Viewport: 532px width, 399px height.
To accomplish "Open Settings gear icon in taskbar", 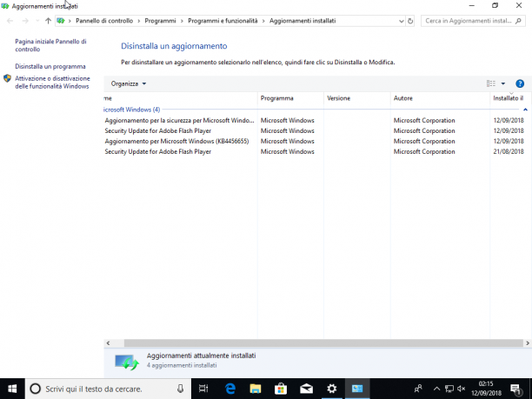I will (331, 389).
